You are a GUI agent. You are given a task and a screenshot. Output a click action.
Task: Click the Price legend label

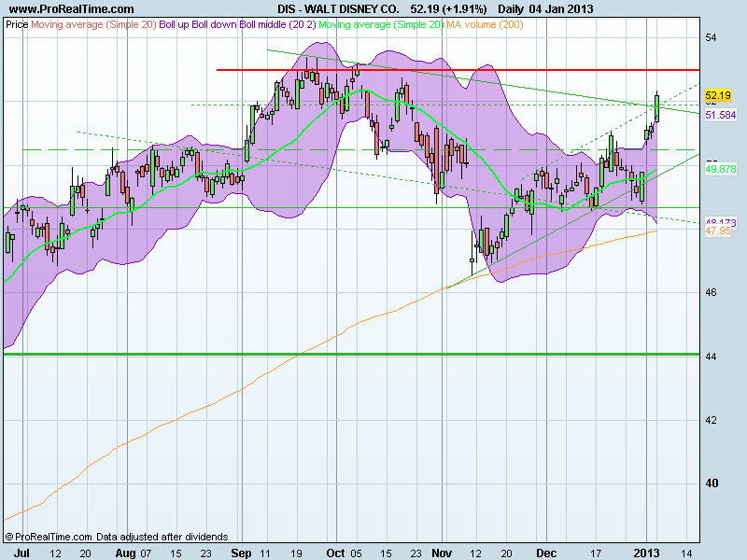pyautogui.click(x=17, y=24)
